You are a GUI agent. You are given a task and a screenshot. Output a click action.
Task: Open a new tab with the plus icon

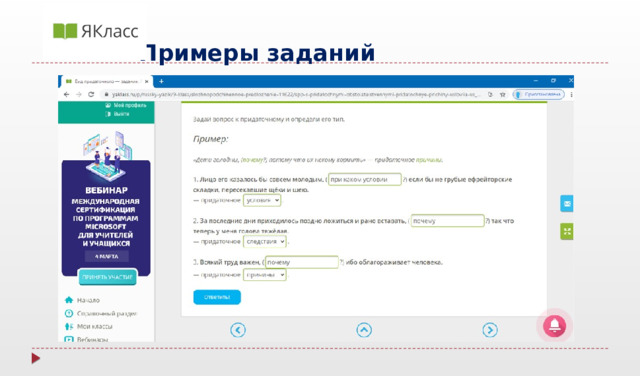[161, 81]
